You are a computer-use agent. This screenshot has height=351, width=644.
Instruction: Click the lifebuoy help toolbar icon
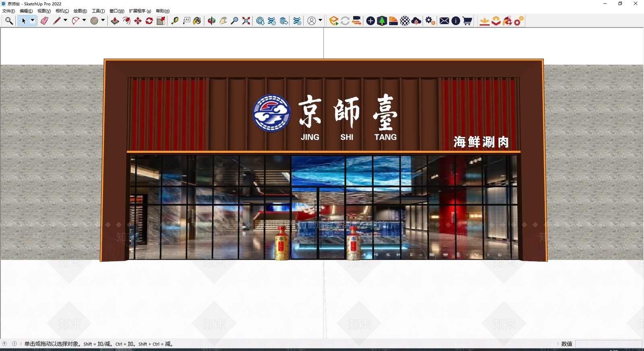(508, 21)
